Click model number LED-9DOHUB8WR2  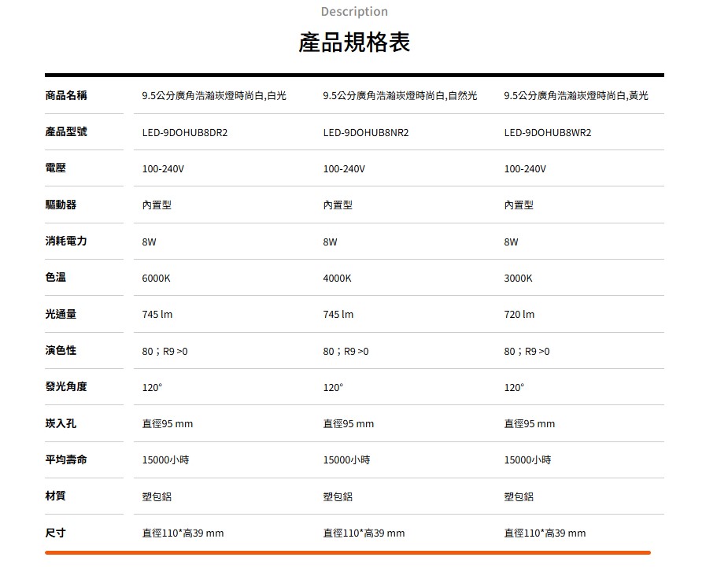point(548,133)
